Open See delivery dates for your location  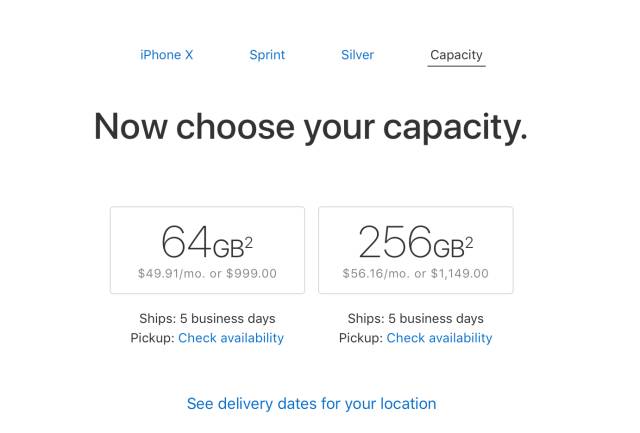click(311, 404)
